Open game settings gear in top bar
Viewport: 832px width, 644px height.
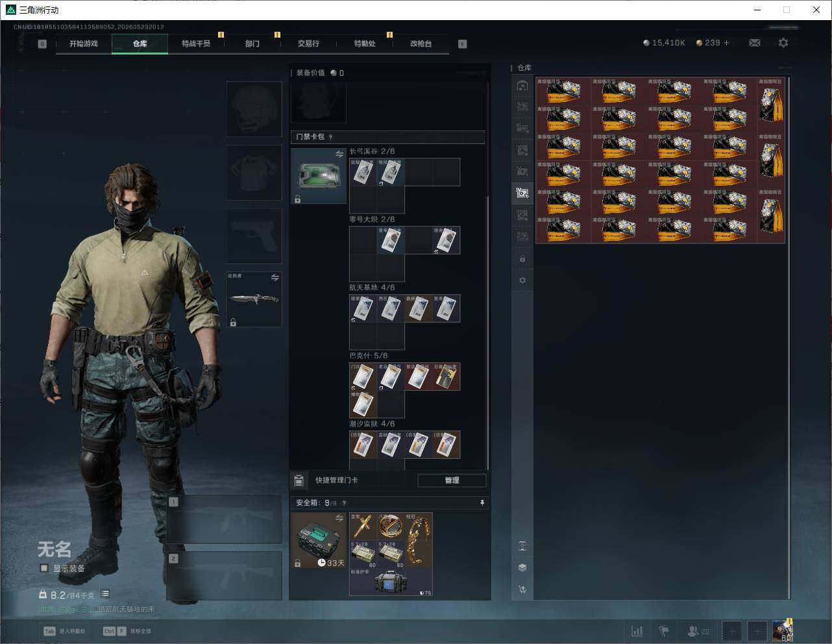(783, 43)
